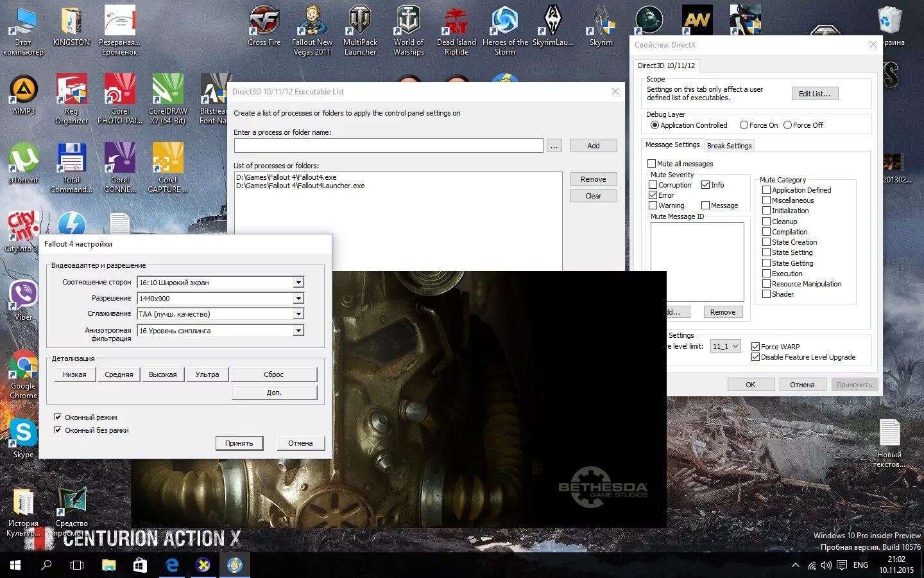
Task: Select 'Direct3D 10/11/12' tab
Action: pos(666,66)
